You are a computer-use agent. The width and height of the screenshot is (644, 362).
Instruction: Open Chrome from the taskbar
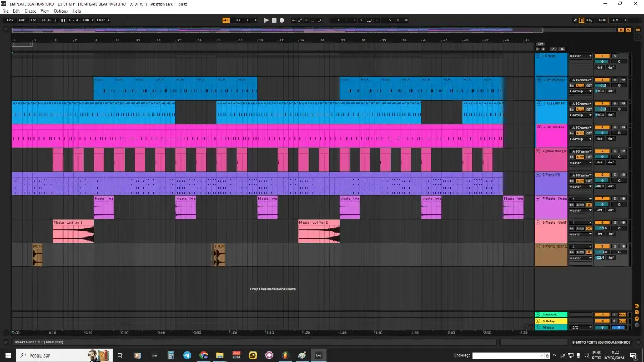[203, 356]
